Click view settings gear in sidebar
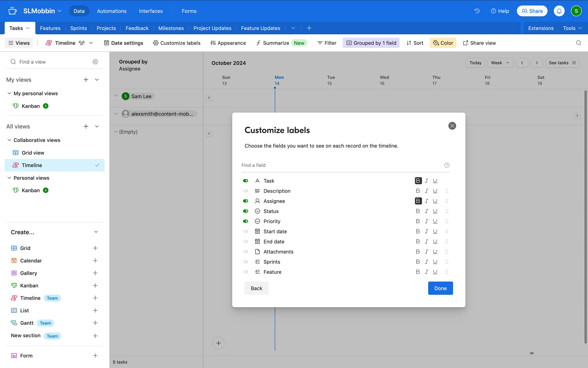This screenshot has height=368, width=588. click(x=95, y=62)
